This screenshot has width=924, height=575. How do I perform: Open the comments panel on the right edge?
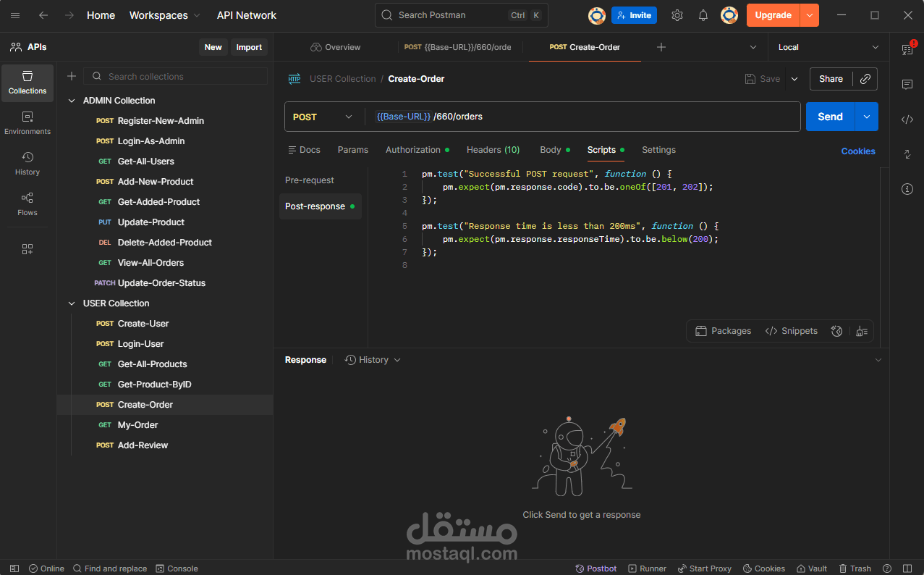tap(907, 85)
